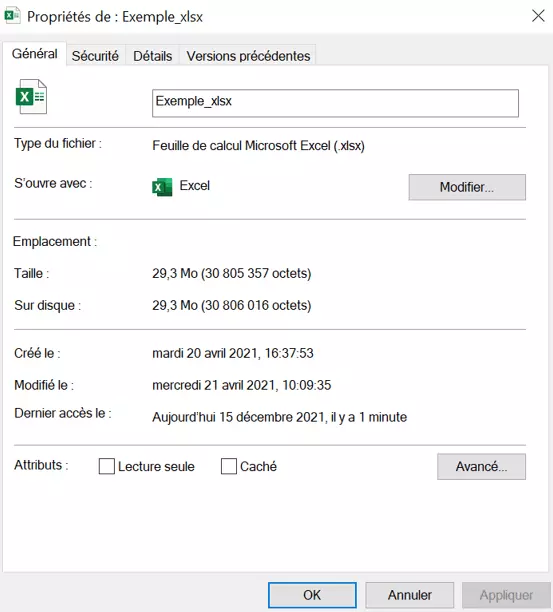The height and width of the screenshot is (612, 553).
Task: Click the Propriétés de : Exemple_xlsx title text
Action: [x=115, y=17]
